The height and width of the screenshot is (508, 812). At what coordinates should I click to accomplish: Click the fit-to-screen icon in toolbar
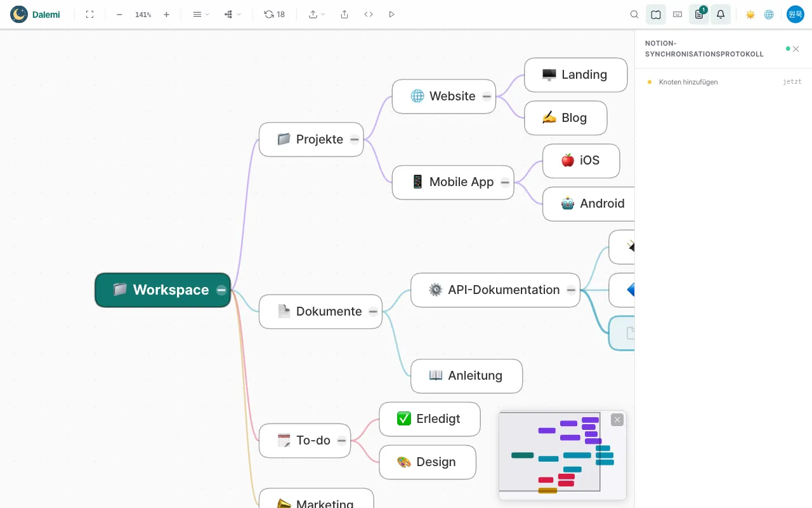[x=89, y=14]
